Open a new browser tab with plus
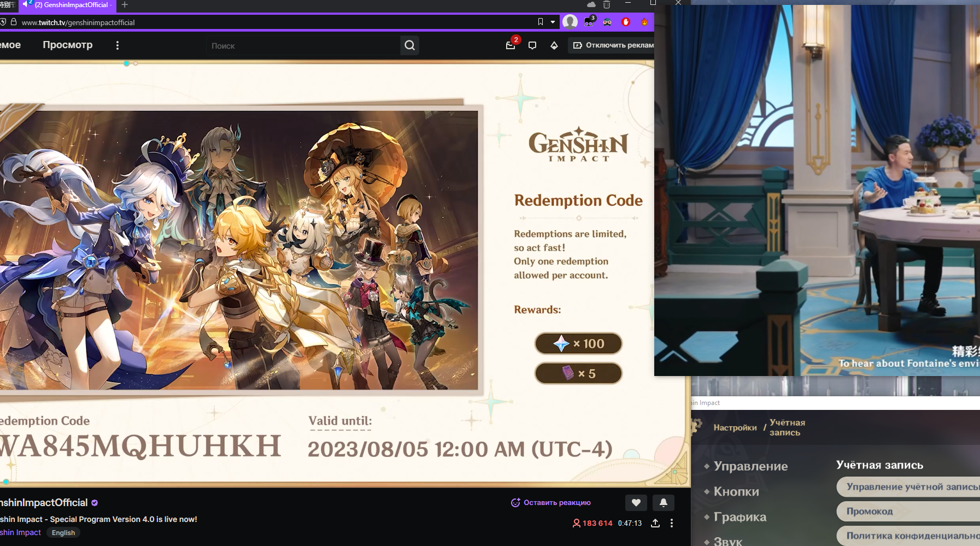980x546 pixels. pyautogui.click(x=125, y=5)
